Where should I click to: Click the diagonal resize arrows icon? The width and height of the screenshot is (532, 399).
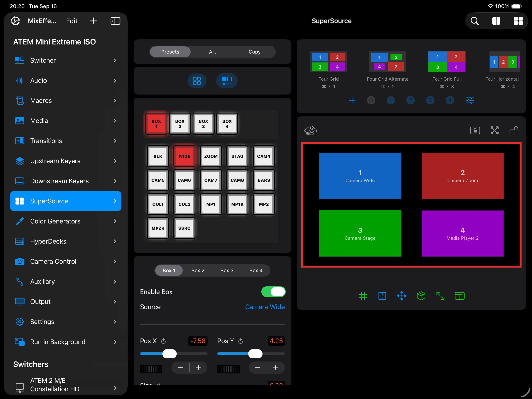click(440, 296)
